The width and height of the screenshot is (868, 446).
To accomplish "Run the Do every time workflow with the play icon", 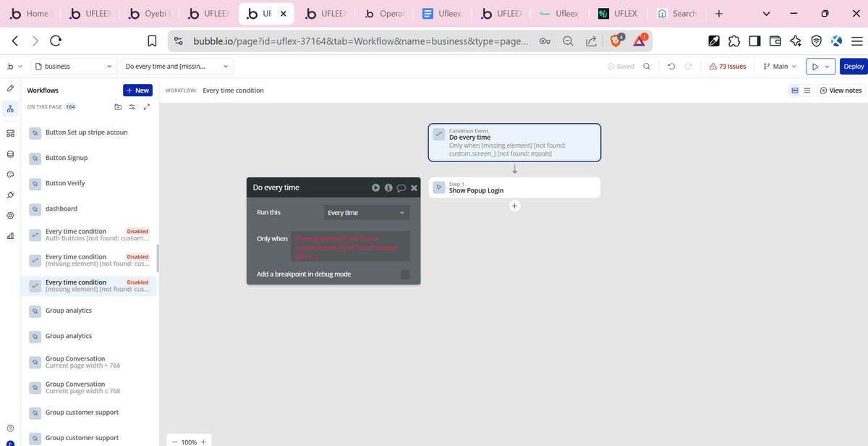I will click(375, 187).
